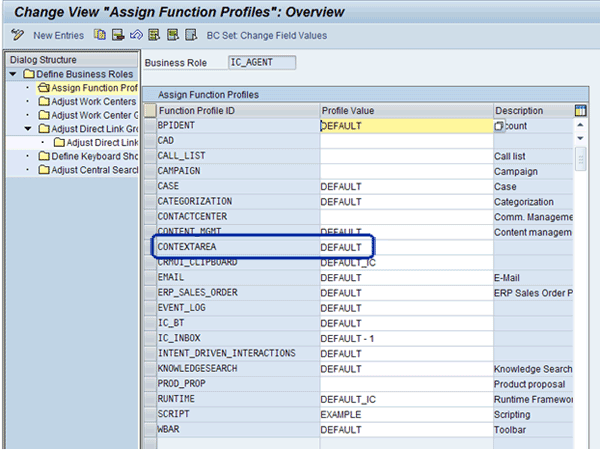Select the BPIDENT row selector
Viewport: 600px width, 450px height.
(150, 126)
